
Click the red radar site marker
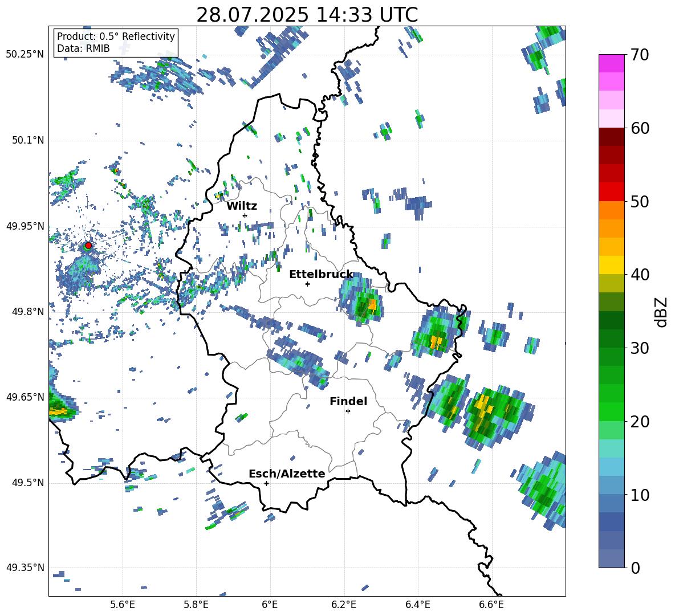pyautogui.click(x=88, y=246)
